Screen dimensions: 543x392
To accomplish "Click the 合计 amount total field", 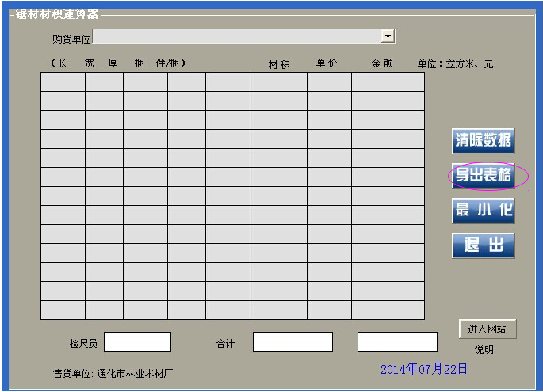I will (397, 341).
